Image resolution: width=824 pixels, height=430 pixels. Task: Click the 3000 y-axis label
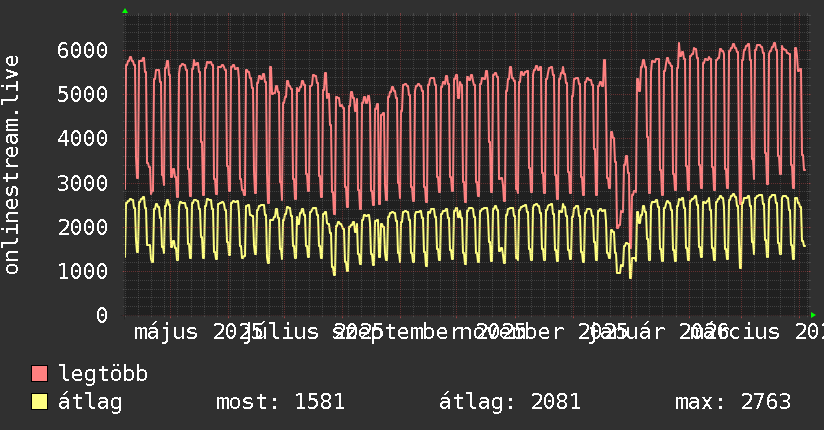coord(83,183)
